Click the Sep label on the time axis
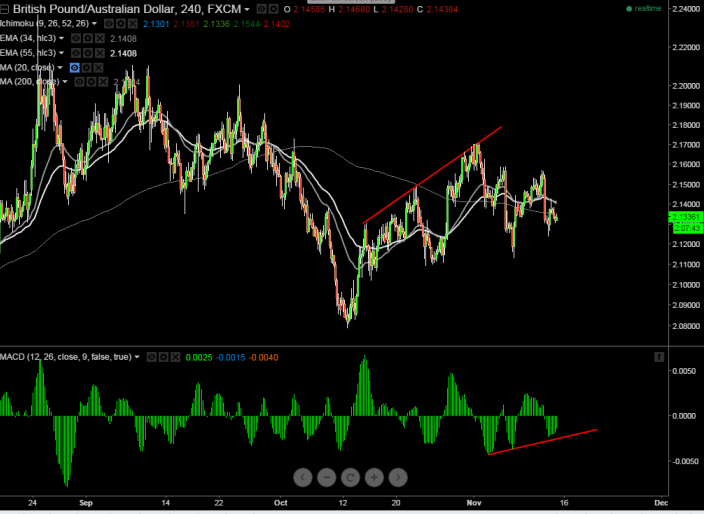 click(85, 503)
